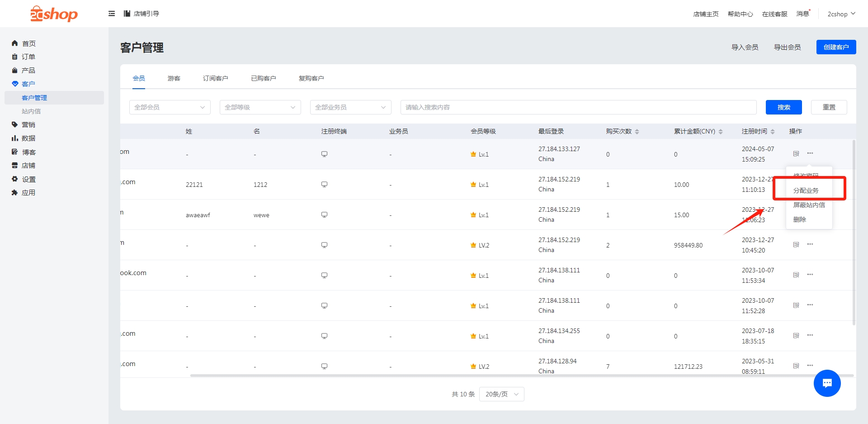868x424 pixels.
Task: Open the 店铺引导 store guide
Action: tap(142, 14)
